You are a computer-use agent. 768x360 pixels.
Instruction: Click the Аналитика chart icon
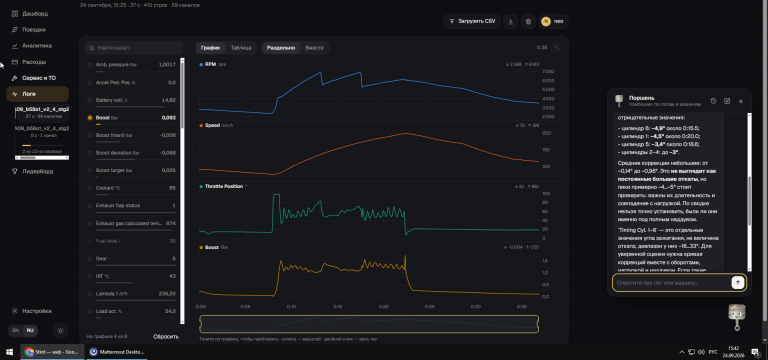tap(15, 46)
